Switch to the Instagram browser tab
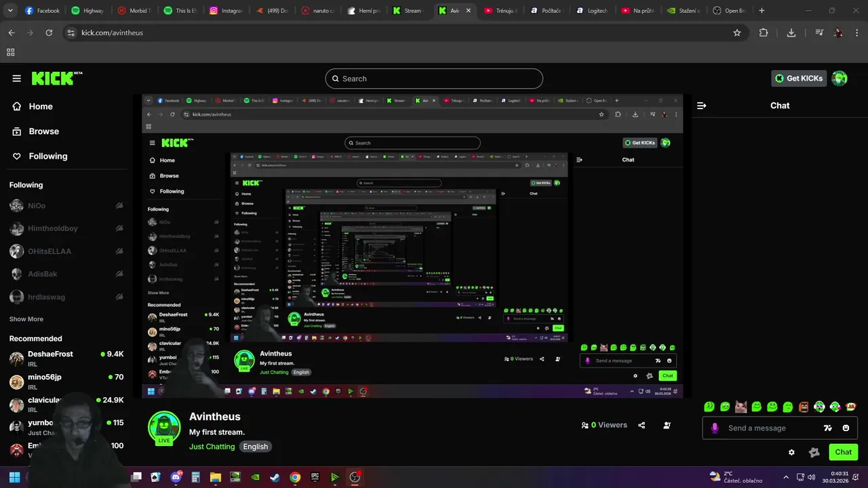This screenshot has width=868, height=488. click(226, 11)
